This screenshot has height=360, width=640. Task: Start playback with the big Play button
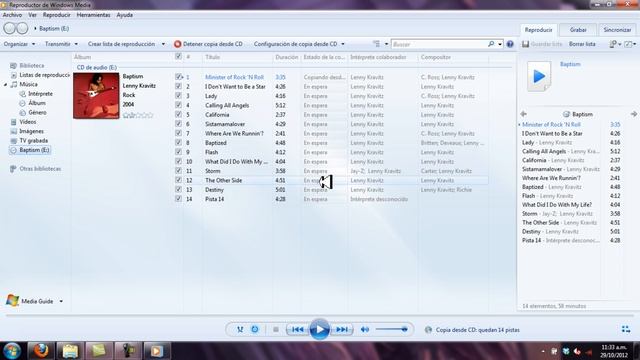coord(320,329)
